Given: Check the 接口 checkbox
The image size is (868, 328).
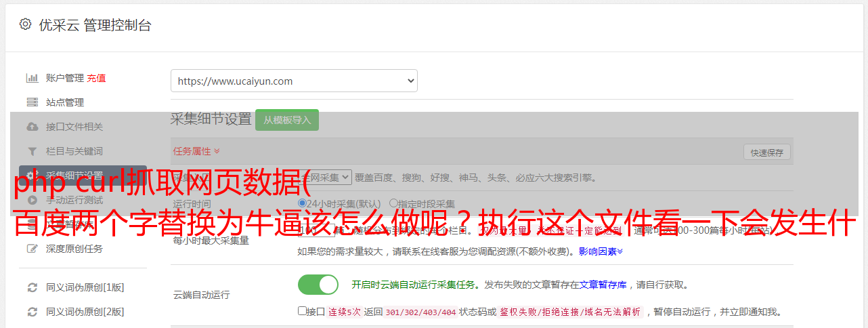Looking at the screenshot, I should (x=302, y=311).
